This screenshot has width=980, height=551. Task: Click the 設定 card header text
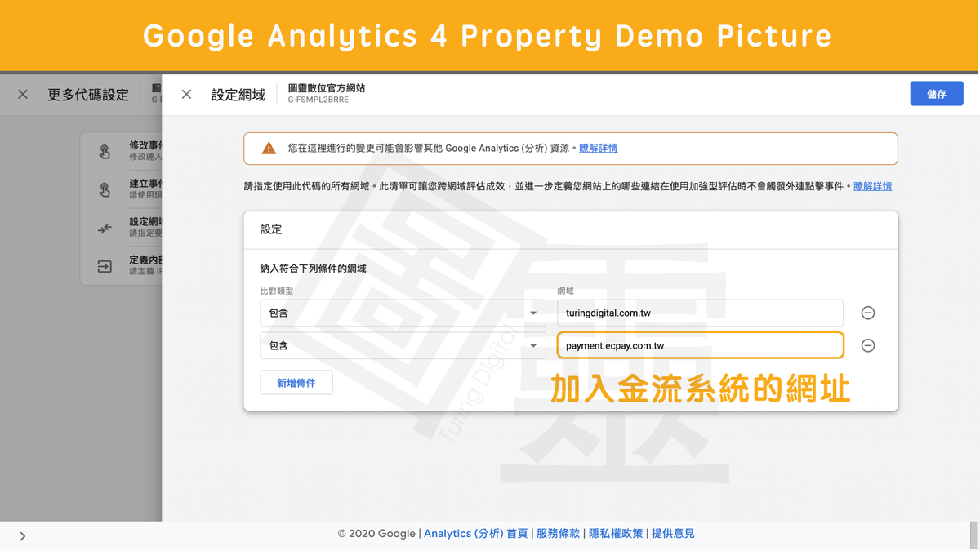coord(271,229)
